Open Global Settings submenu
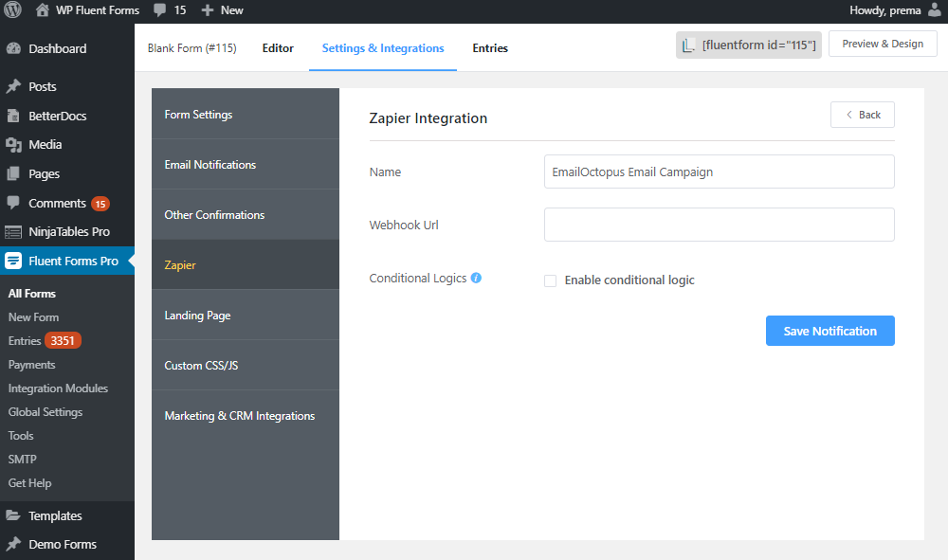This screenshot has width=948, height=560. click(x=46, y=412)
